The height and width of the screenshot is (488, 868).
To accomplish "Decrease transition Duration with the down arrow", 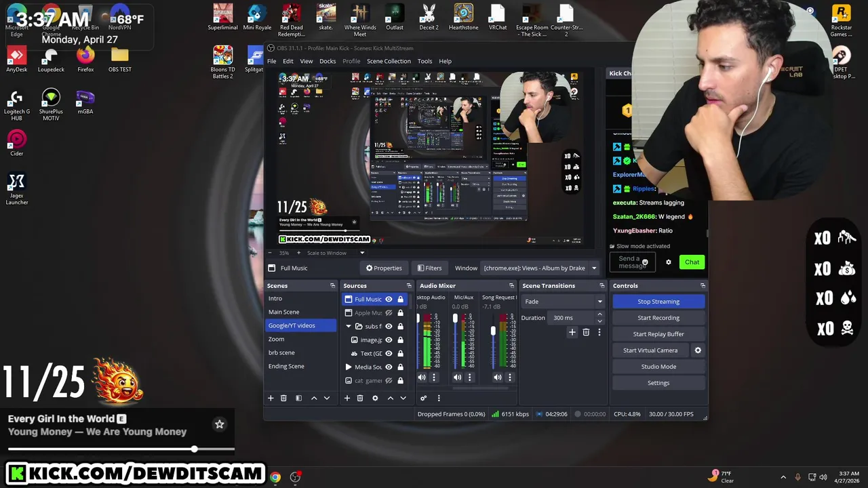I will [x=599, y=321].
